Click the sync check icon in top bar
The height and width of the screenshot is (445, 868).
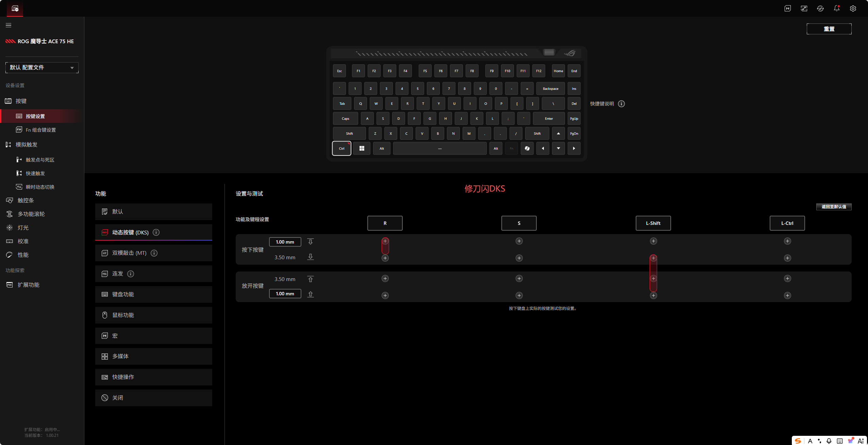click(820, 9)
